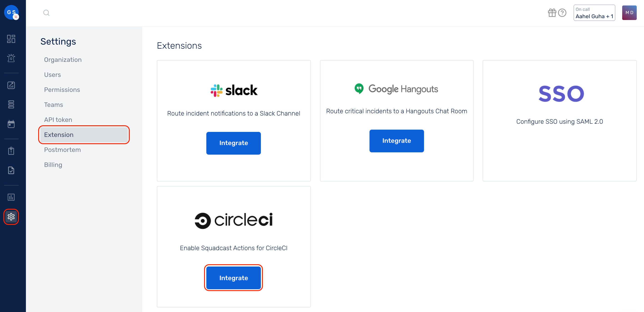Open Settings with the gear icon
This screenshot has height=312, width=644.
tap(11, 217)
